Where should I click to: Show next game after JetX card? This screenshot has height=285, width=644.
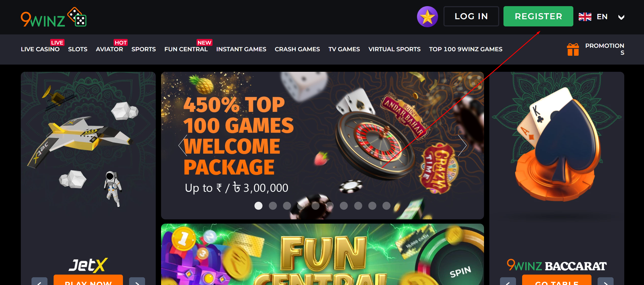pyautogui.click(x=137, y=281)
